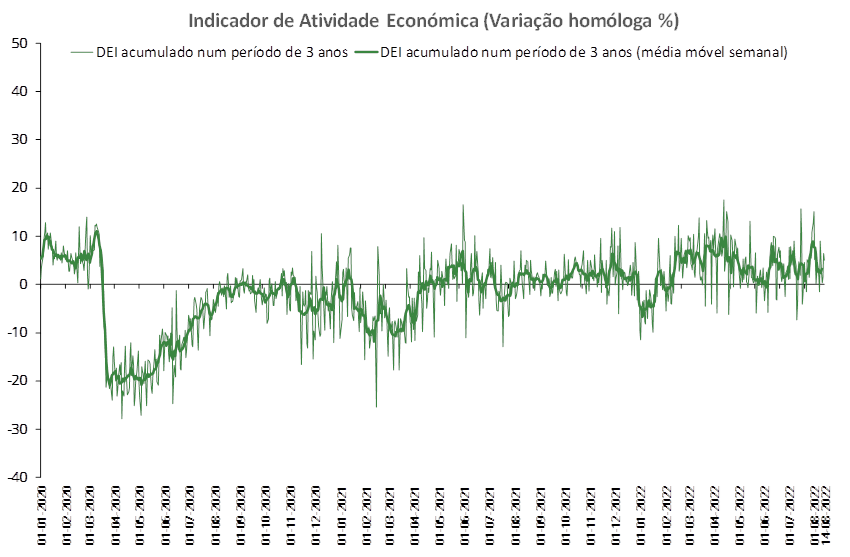Click x-axis date label '01-09-2020'
Screen dimensions: 850x557
point(241,515)
